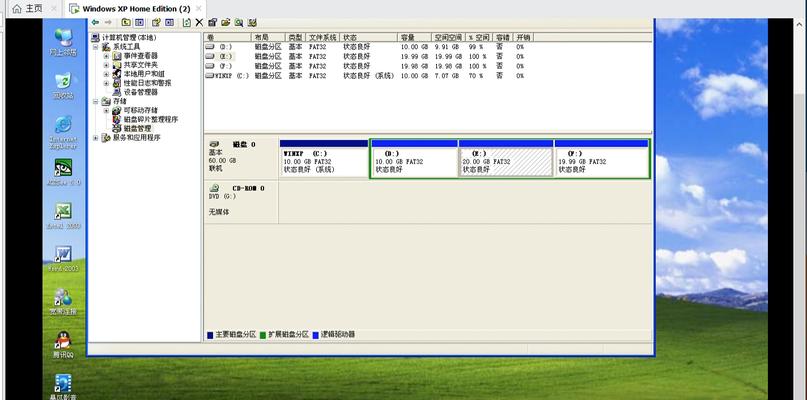
Task: Click the Forward arrow toolbar icon
Action: pos(108,23)
